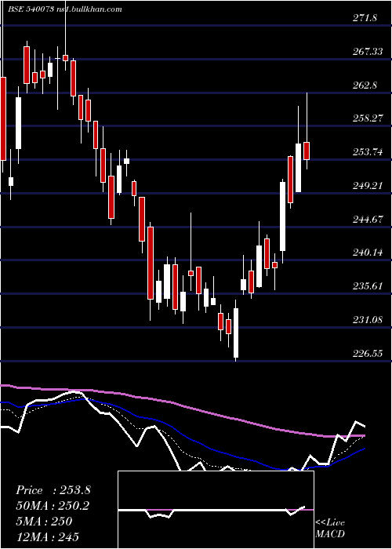Click the 244.67 price level label
This screenshot has height=549, width=392.
[x=367, y=219]
